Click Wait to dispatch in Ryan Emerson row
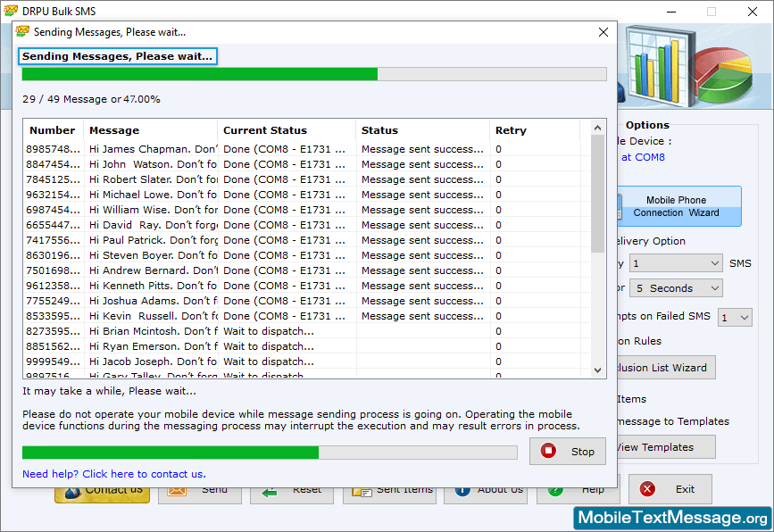 pyautogui.click(x=269, y=346)
